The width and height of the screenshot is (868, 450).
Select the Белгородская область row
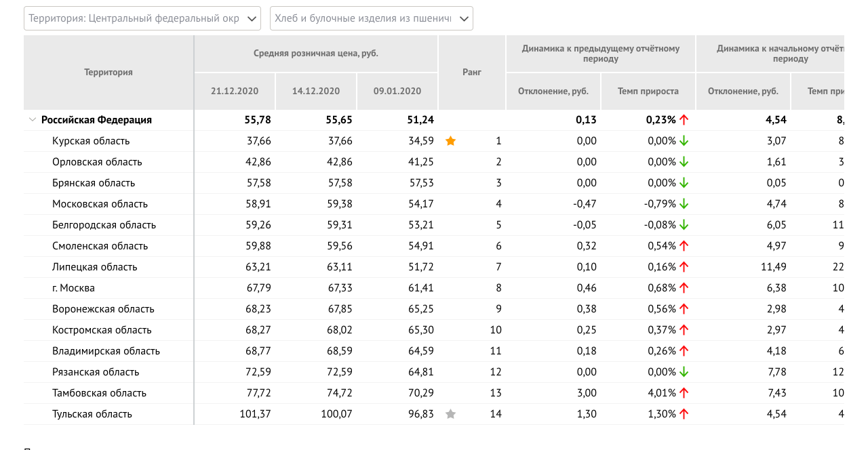tap(434, 225)
